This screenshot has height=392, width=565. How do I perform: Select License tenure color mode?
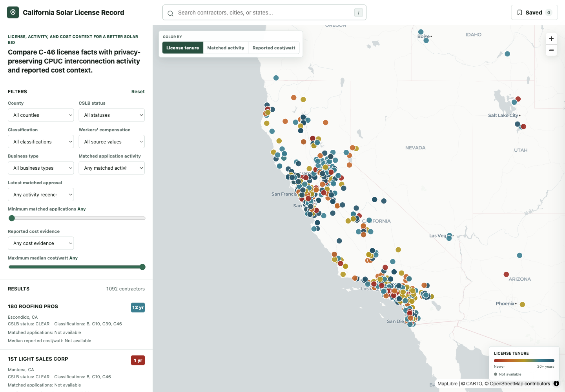182,48
